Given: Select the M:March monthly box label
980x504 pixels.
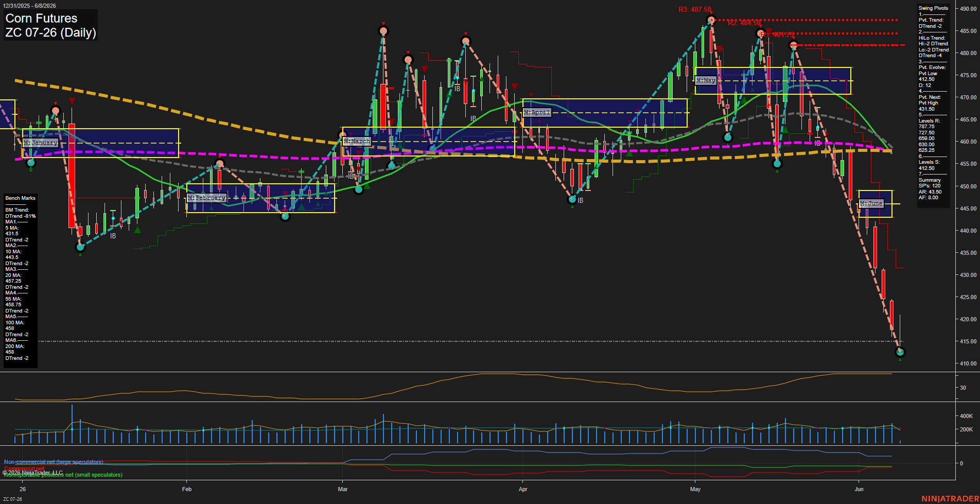Looking at the screenshot, I should click(357, 141).
